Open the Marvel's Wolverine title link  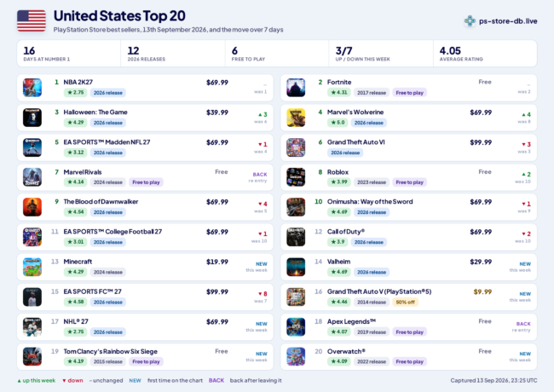click(355, 112)
